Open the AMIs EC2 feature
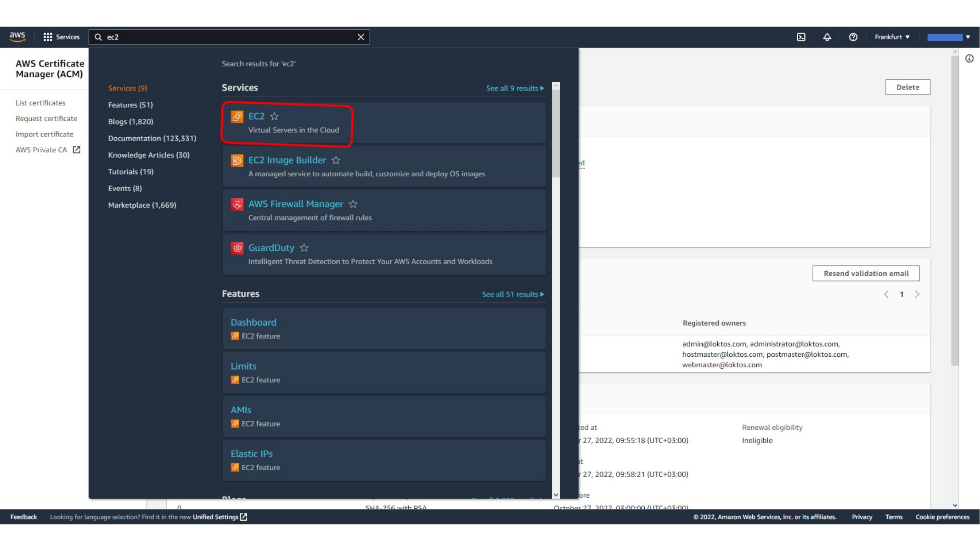The image size is (980, 551). tap(241, 410)
